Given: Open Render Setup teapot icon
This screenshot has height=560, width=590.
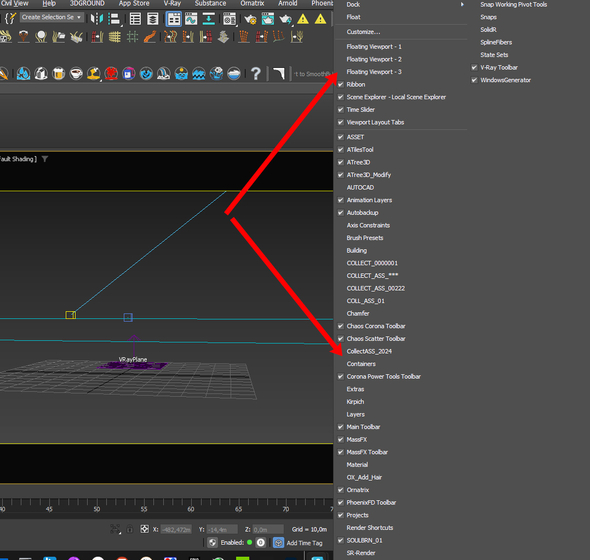Looking at the screenshot, I should [250, 18].
